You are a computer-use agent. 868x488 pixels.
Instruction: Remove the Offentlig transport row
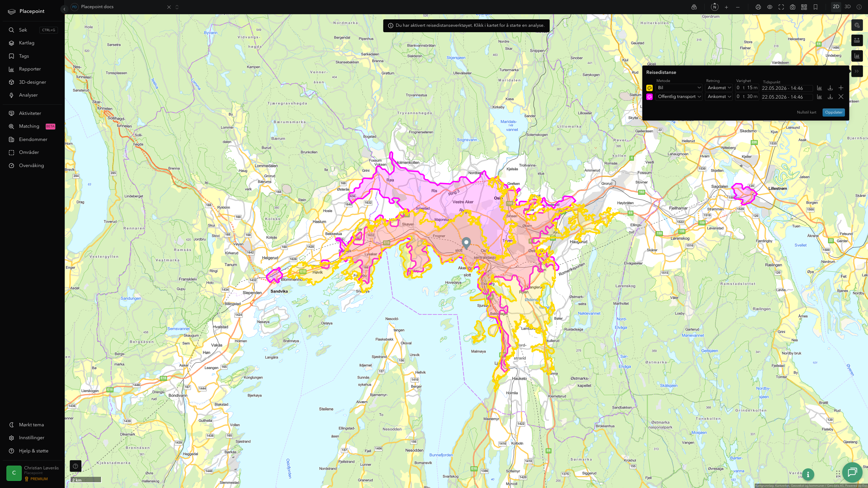pyautogui.click(x=841, y=97)
